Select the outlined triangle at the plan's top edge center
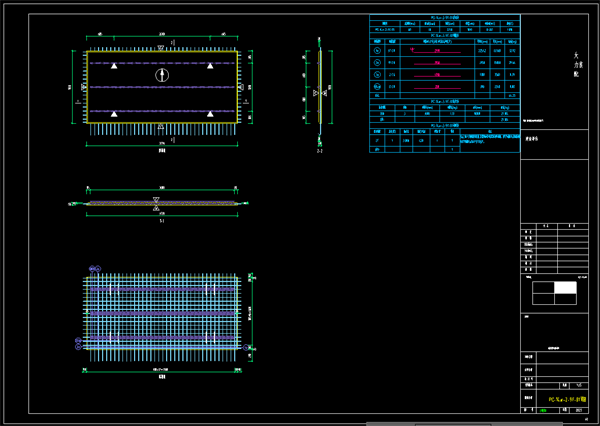600x426 pixels. coord(161,48)
